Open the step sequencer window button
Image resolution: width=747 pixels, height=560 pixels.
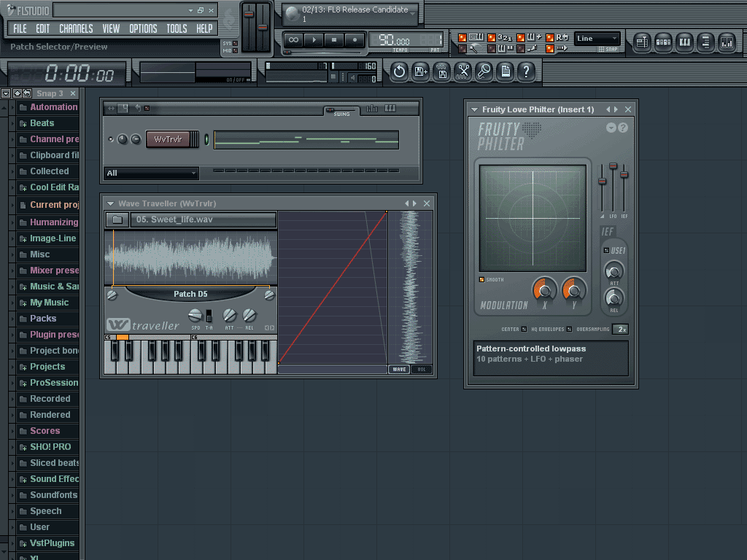663,42
